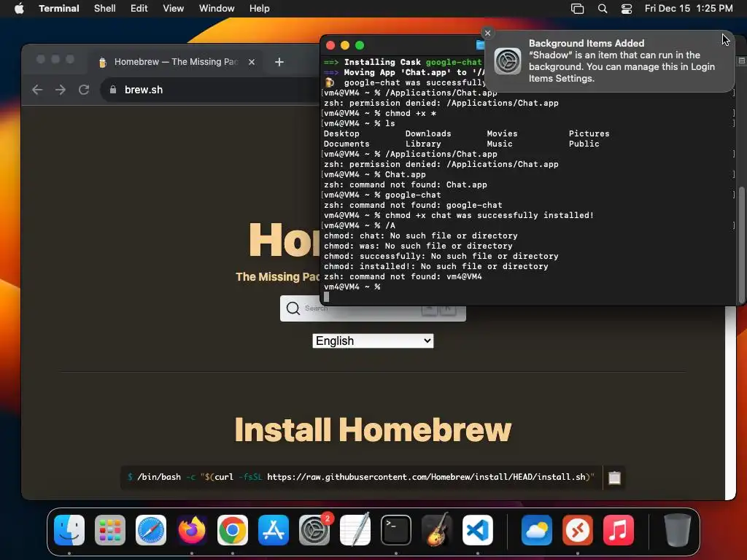
Task: Open Finder from the dock
Action: [x=69, y=530]
